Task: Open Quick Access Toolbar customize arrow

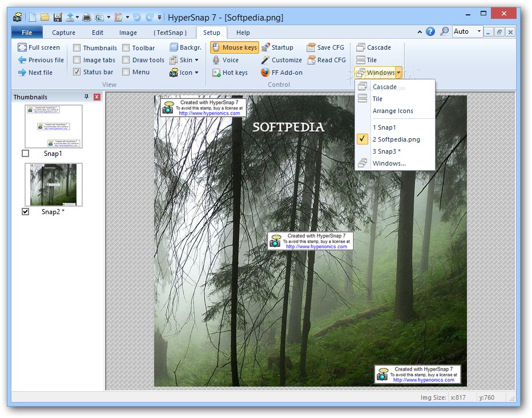Action: 159,17
